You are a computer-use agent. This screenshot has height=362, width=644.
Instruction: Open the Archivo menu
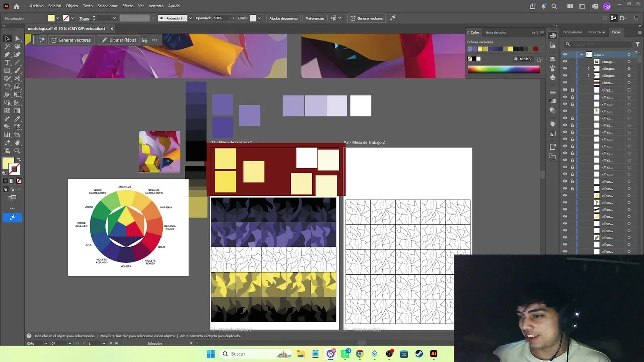coord(37,6)
